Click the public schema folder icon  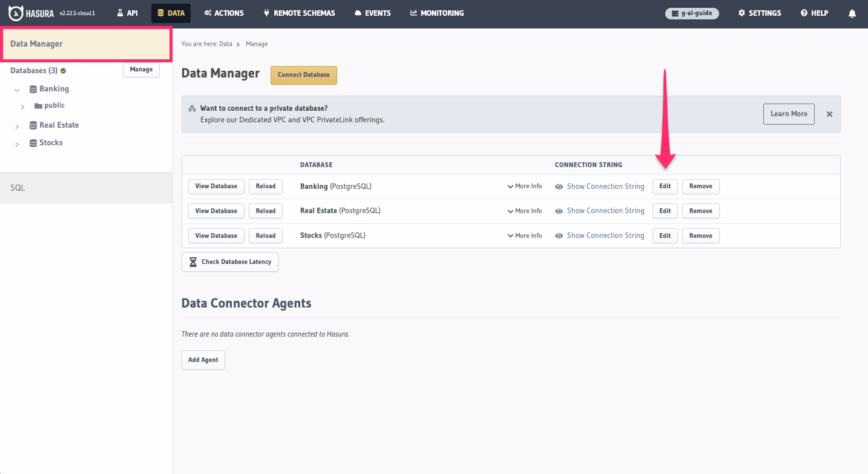(38, 106)
